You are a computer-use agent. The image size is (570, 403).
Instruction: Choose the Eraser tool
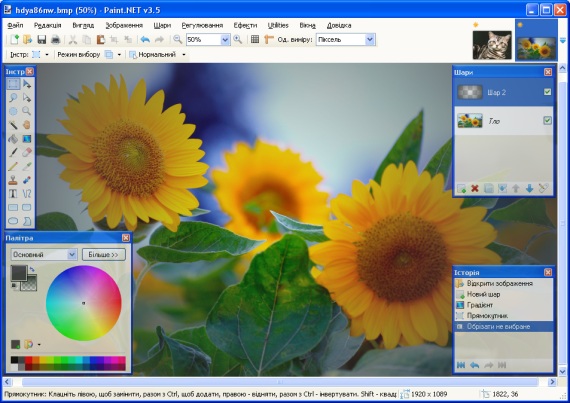pyautogui.click(x=27, y=152)
